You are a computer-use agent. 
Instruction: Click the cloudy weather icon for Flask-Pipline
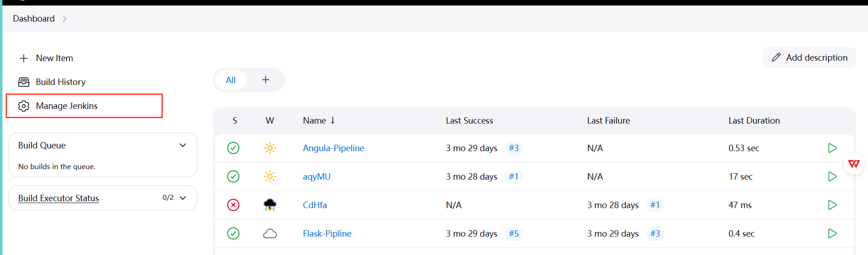pyautogui.click(x=270, y=233)
